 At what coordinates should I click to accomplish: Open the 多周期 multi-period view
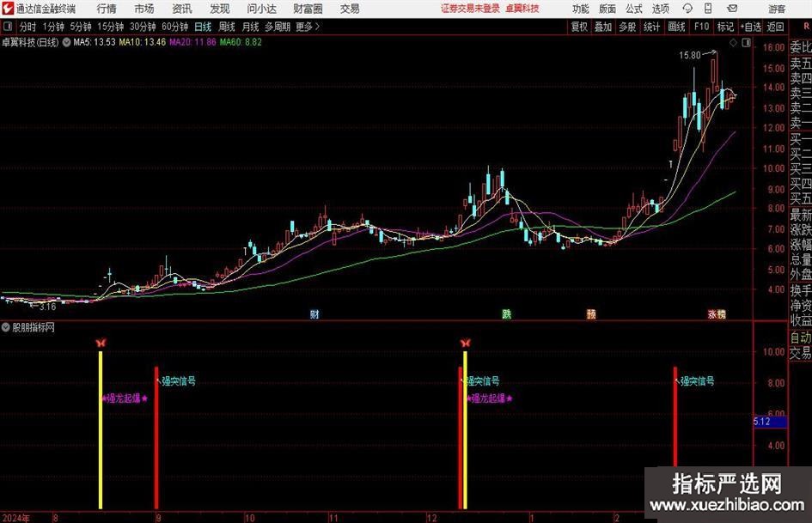click(277, 27)
